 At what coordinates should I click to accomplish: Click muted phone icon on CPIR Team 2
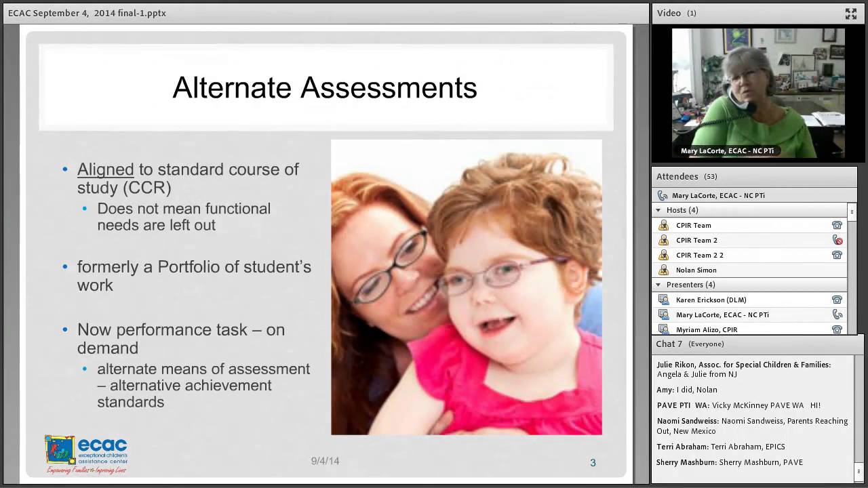tap(837, 240)
